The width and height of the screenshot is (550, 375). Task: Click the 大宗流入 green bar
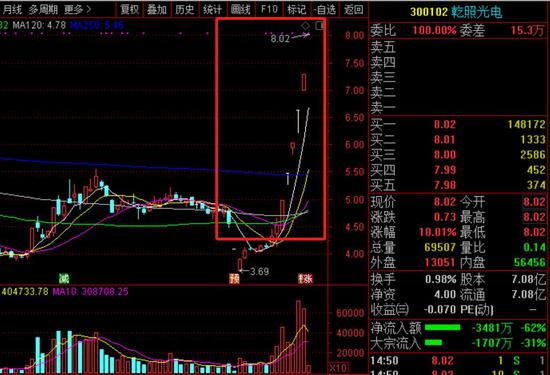(x=433, y=342)
